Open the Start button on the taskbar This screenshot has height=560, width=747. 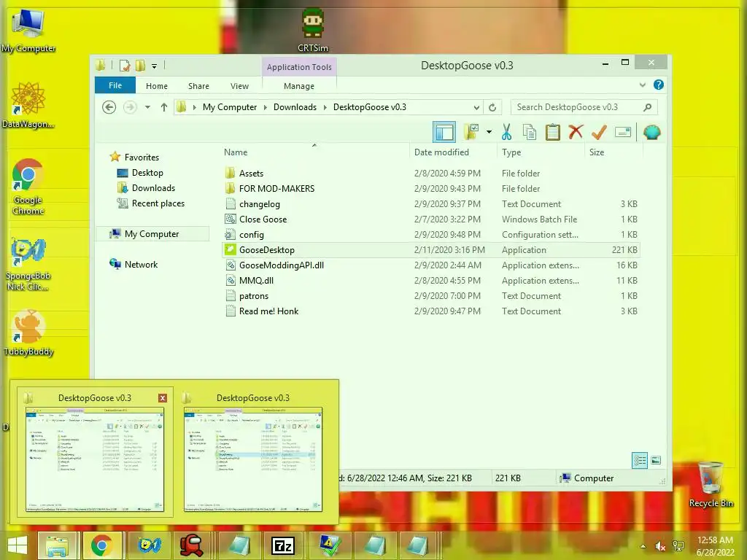(18, 545)
